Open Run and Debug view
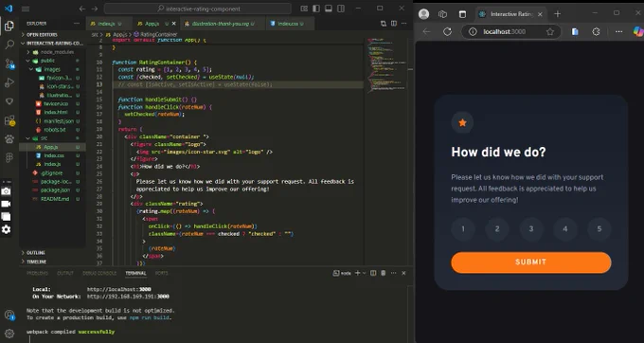Screen dimensions: 644x343 point(9,82)
